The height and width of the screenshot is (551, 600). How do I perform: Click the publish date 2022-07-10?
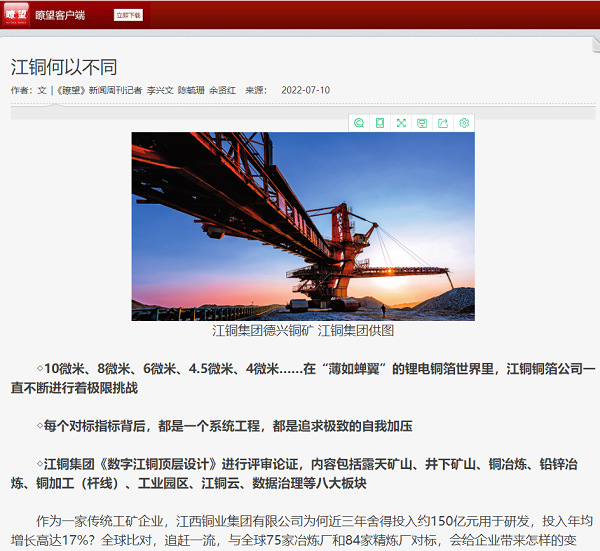(x=305, y=90)
